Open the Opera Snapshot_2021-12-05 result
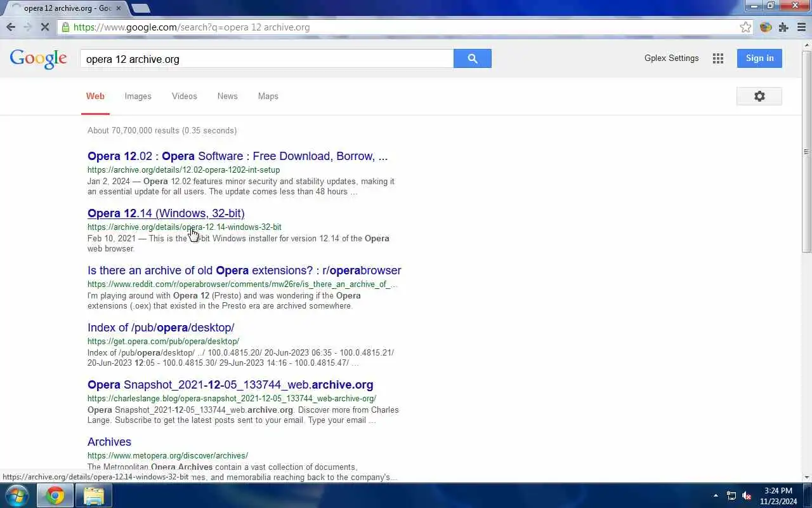The height and width of the screenshot is (508, 812). [x=230, y=385]
